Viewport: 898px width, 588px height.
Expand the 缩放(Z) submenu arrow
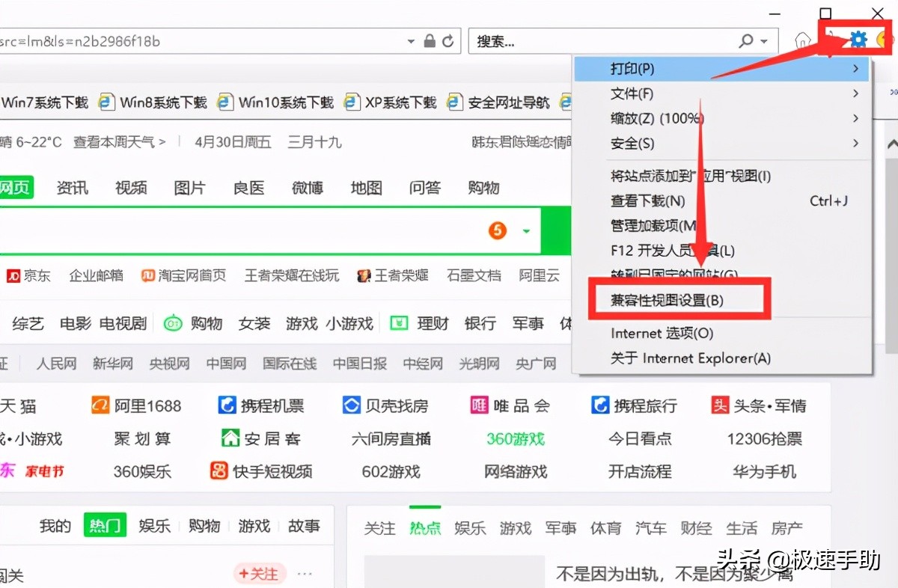point(855,118)
